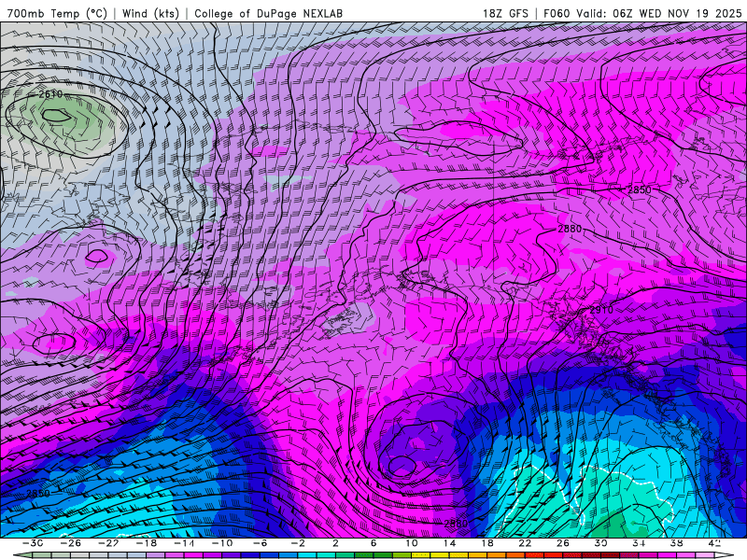The height and width of the screenshot is (560, 747).
Task: Click the cyan swatch below the -2 label
Action: pos(307,555)
